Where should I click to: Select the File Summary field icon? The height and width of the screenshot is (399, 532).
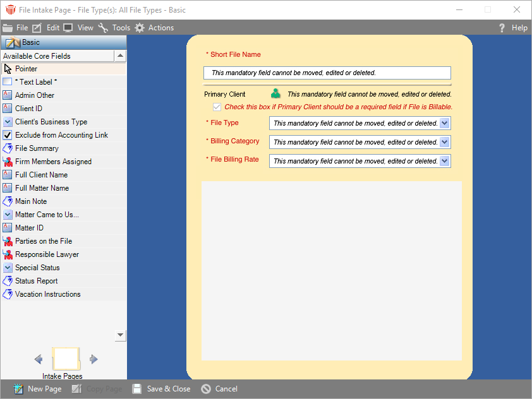tap(8, 148)
